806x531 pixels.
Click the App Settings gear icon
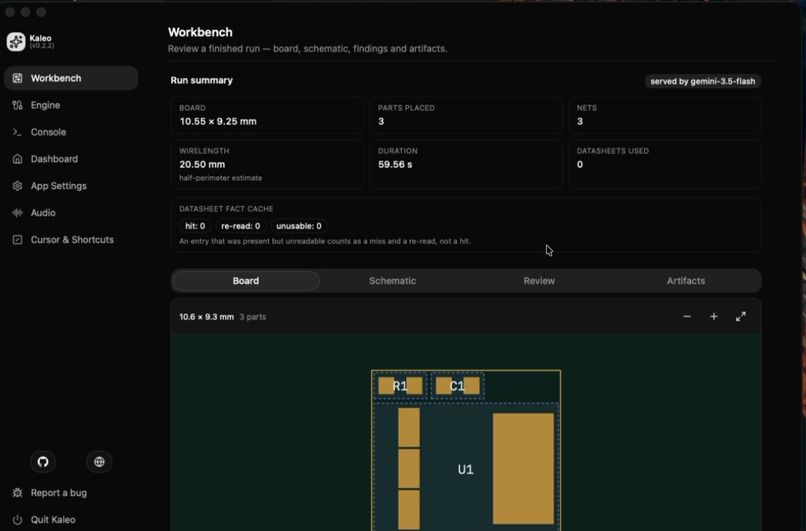[x=17, y=186]
